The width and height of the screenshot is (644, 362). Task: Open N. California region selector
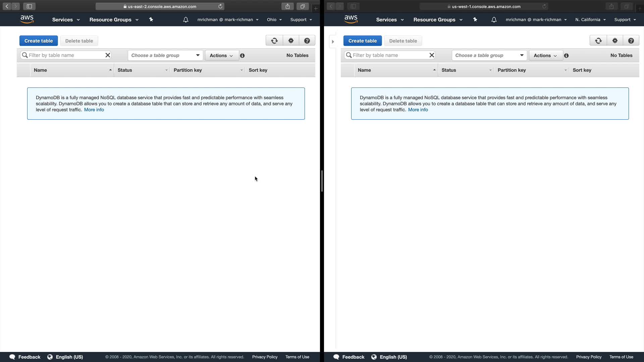pyautogui.click(x=590, y=20)
